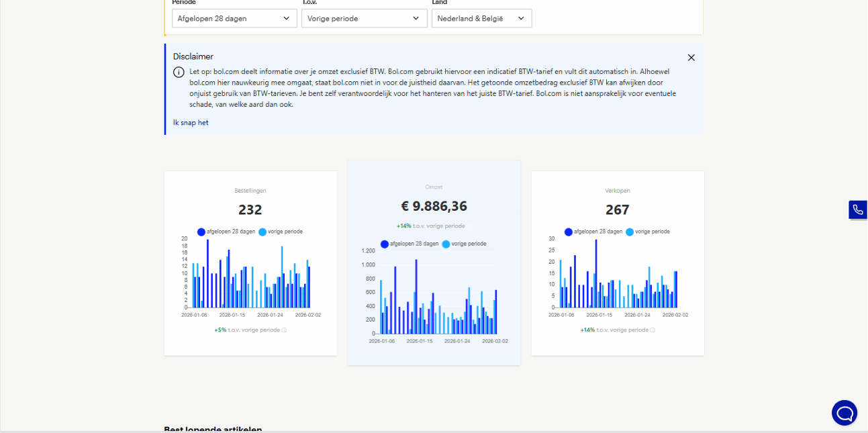Open the phone contact panel on the right edge
This screenshot has height=433, width=868.
(858, 210)
